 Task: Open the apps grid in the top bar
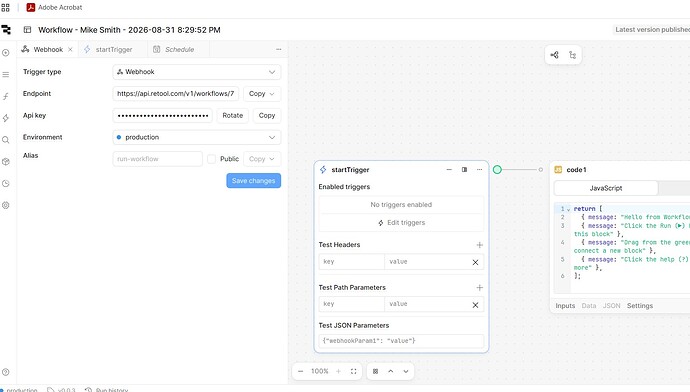pos(5,7)
